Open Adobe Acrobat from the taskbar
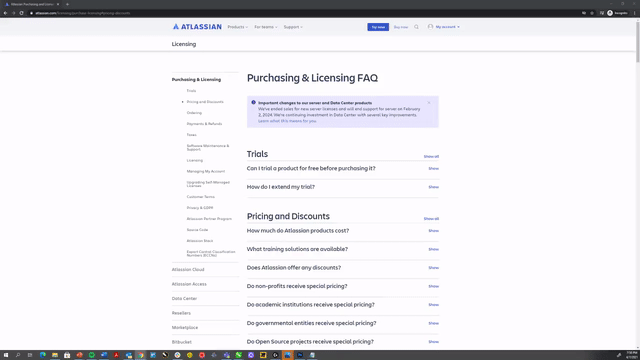 coord(116,355)
